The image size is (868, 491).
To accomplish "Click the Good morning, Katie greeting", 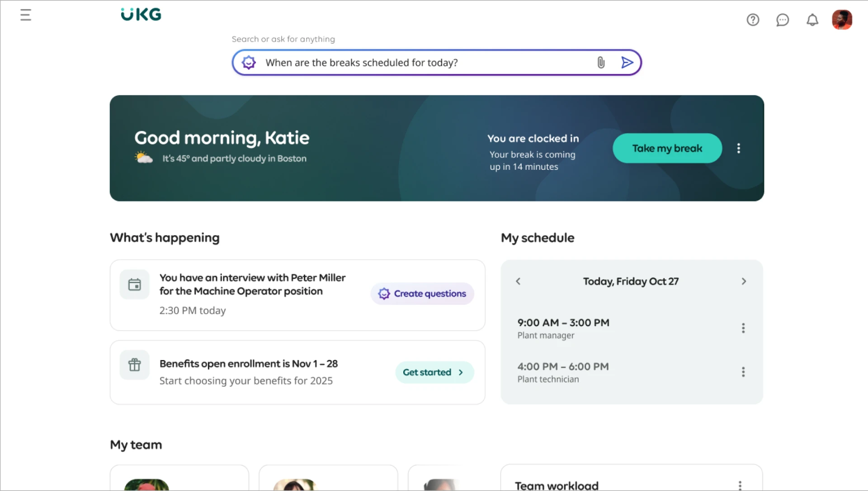I will click(222, 138).
